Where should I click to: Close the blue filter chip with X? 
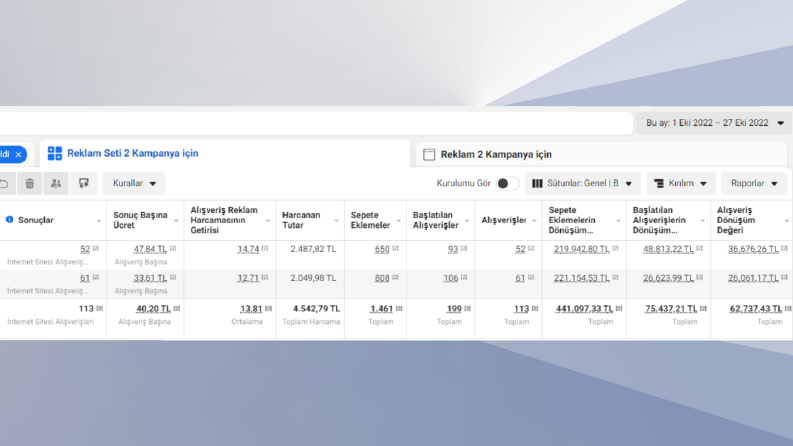(x=18, y=154)
